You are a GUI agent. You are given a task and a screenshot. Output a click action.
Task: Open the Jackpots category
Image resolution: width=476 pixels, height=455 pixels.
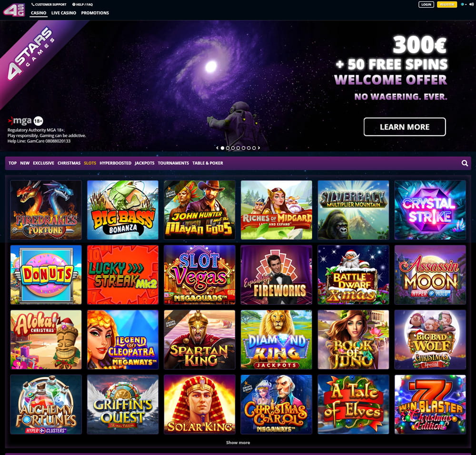coord(145,163)
